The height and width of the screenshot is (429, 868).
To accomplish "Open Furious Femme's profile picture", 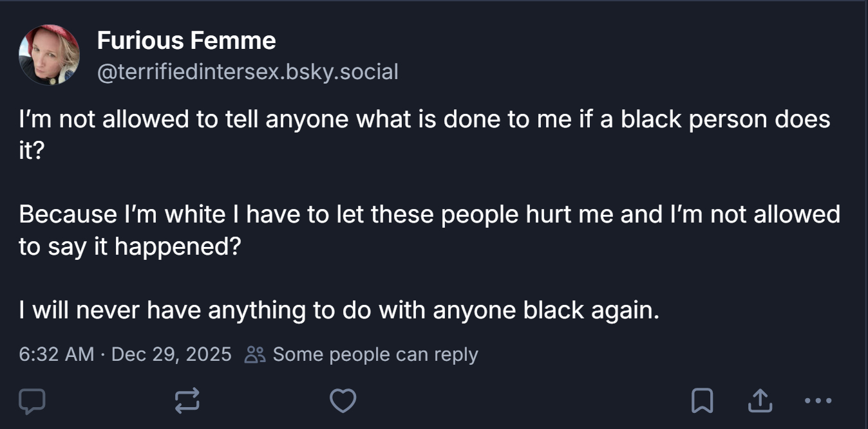I will [x=50, y=55].
